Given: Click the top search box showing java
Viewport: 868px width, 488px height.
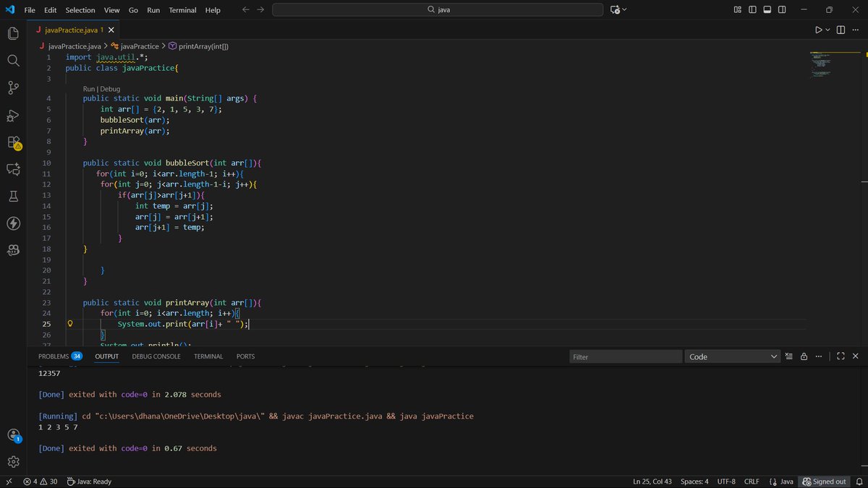Looking at the screenshot, I should tap(438, 9).
